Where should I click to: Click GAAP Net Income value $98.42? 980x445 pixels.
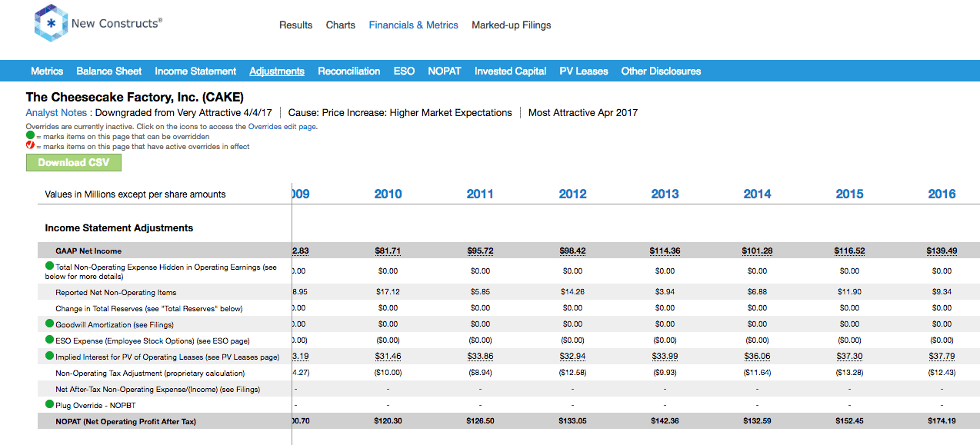click(x=573, y=251)
